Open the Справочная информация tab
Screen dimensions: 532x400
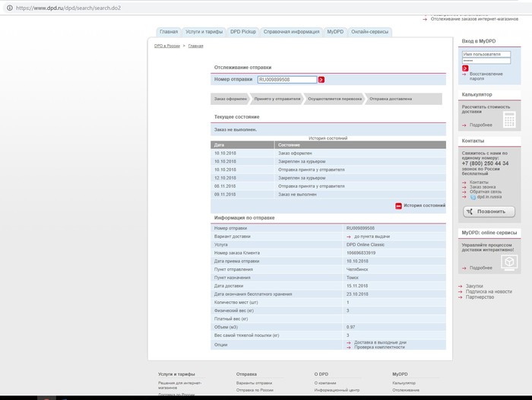coord(291,32)
